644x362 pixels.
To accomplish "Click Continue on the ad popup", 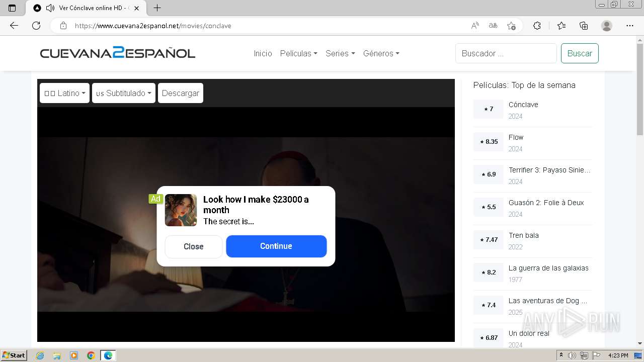I will (x=276, y=246).
